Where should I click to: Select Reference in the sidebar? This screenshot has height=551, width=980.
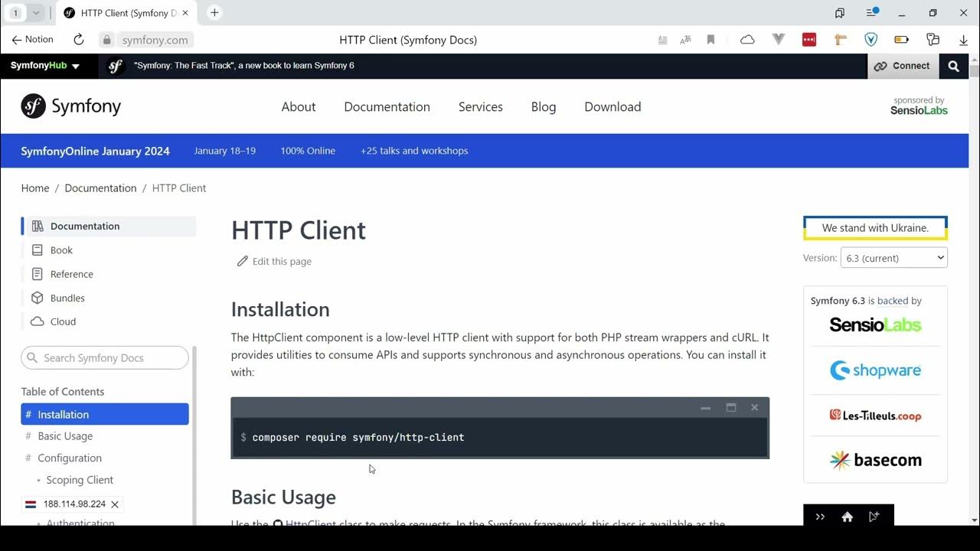(71, 274)
